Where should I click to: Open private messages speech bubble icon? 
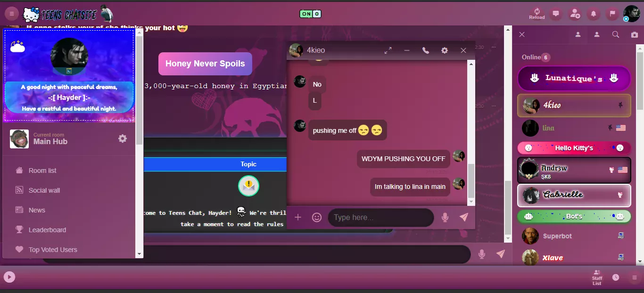[556, 14]
